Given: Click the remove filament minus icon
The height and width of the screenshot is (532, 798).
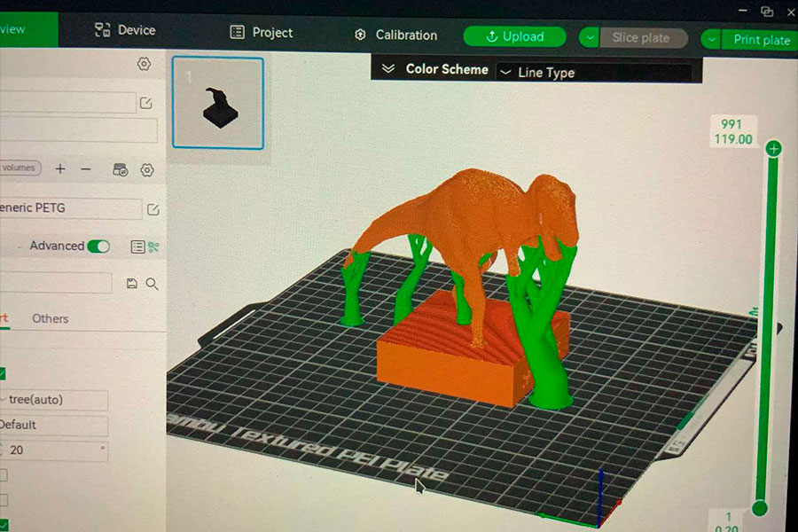Looking at the screenshot, I should tap(86, 168).
